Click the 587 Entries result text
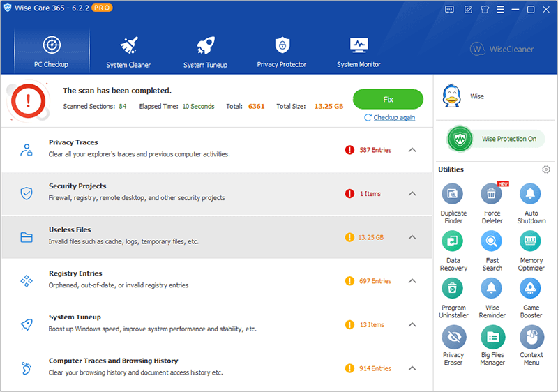The height and width of the screenshot is (392, 558). [x=375, y=150]
